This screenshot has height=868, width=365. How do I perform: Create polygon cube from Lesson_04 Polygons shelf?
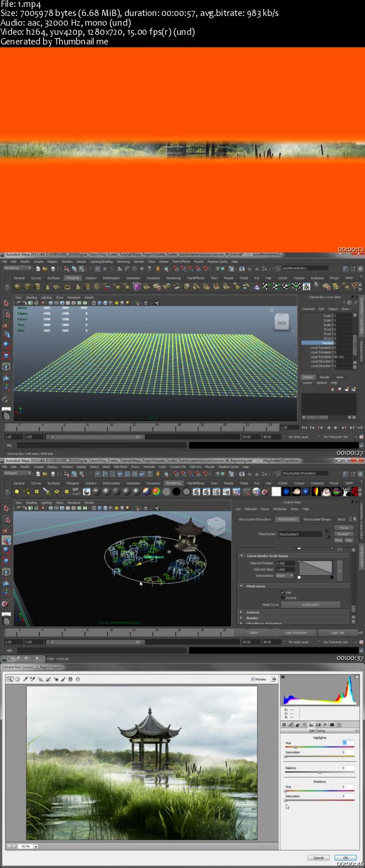coord(27,287)
